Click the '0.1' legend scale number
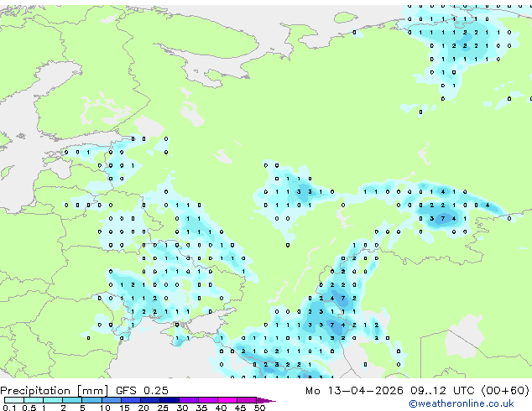532x411 pixels. click(x=9, y=408)
